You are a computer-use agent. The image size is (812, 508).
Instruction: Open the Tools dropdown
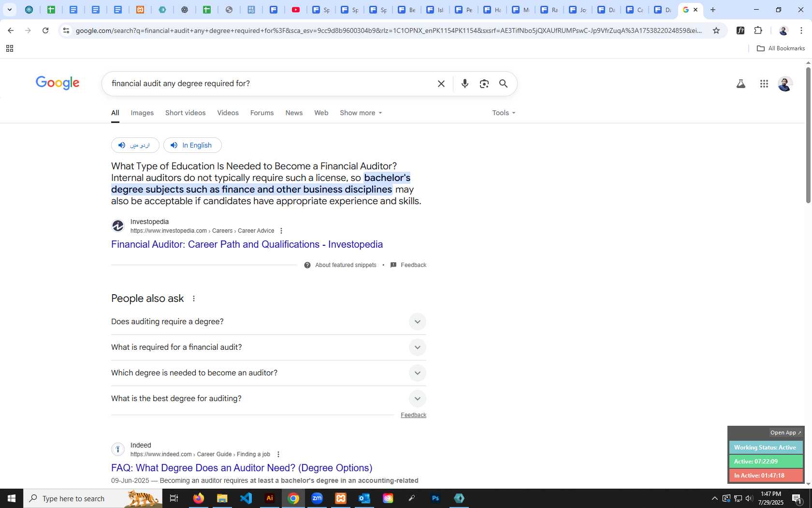504,113
